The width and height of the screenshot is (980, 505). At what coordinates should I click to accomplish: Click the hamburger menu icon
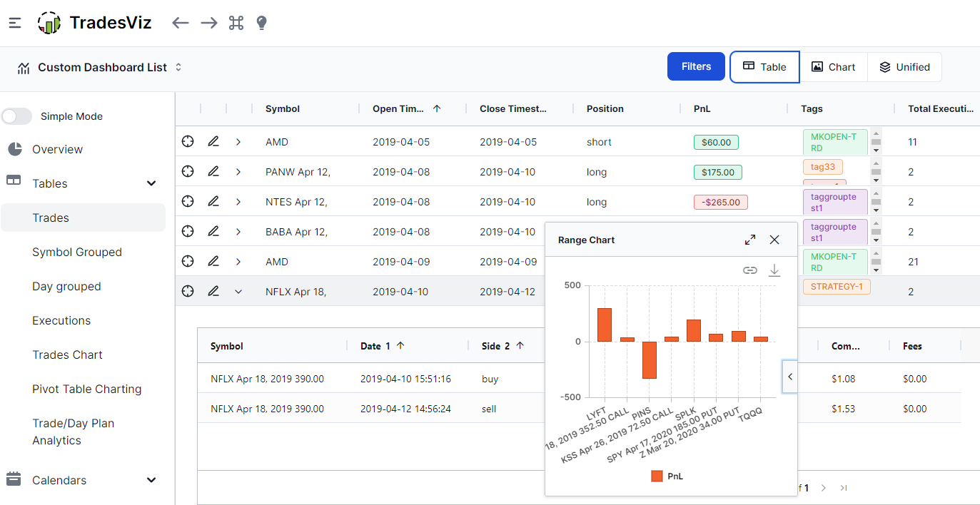point(15,23)
